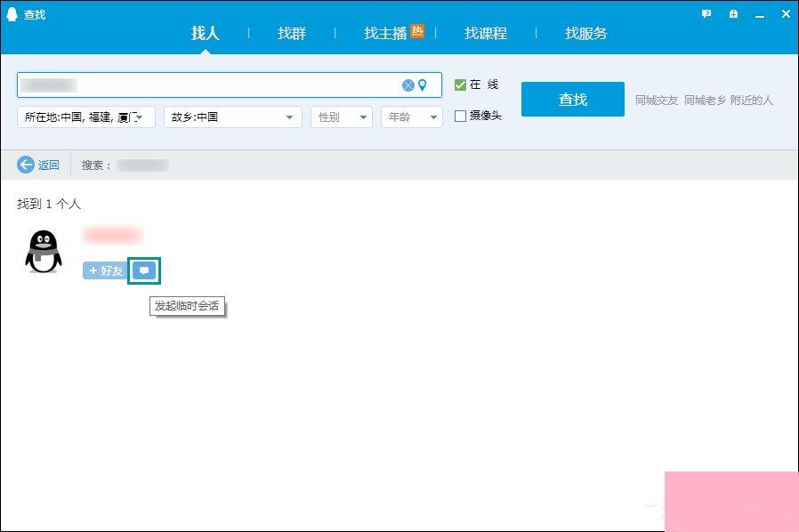Click the 返回 link
The image size is (799, 532).
[48, 165]
